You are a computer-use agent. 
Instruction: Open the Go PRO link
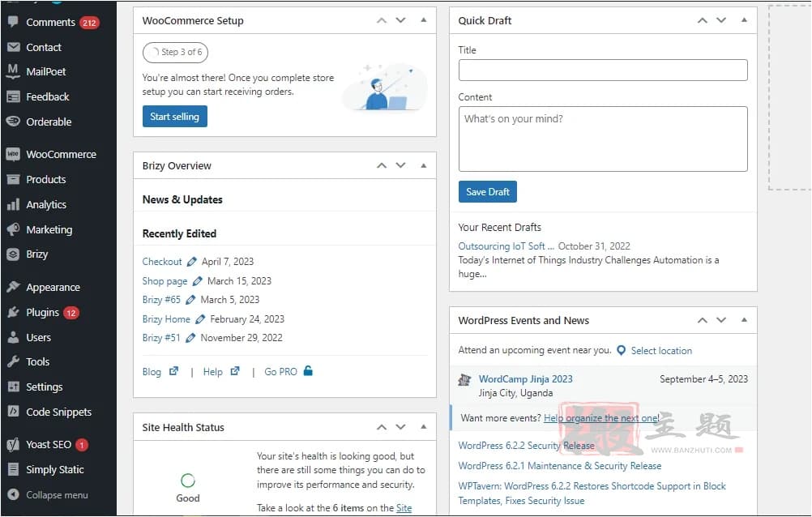coord(280,371)
